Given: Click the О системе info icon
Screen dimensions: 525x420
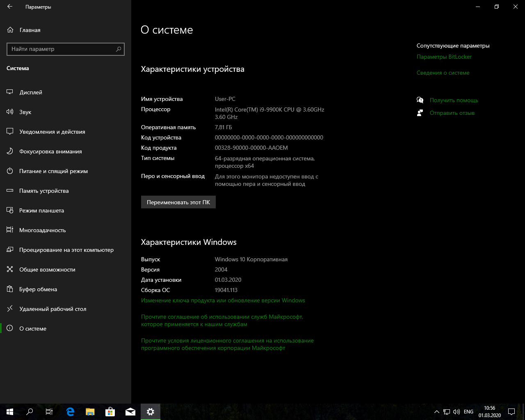Looking at the screenshot, I should (x=10, y=329).
